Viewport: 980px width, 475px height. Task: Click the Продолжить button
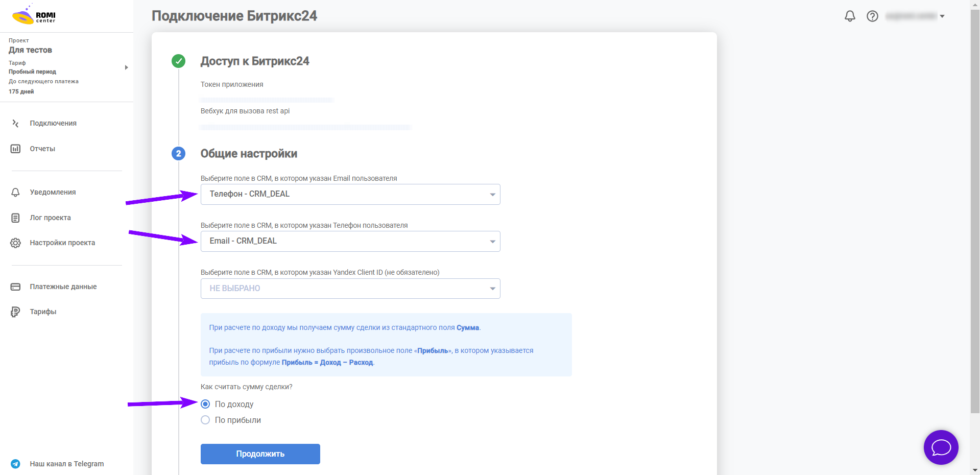click(260, 454)
